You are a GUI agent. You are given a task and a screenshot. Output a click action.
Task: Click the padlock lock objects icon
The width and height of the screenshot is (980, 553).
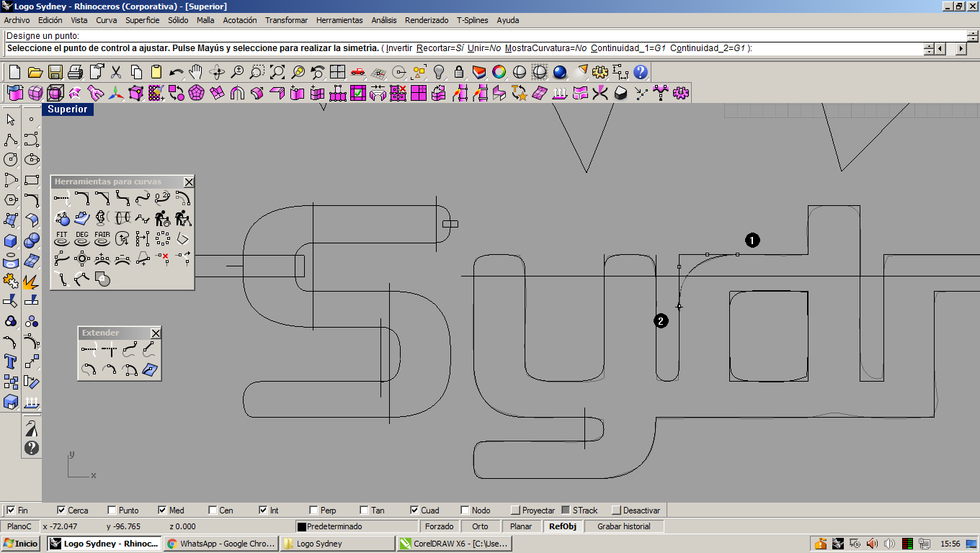[x=458, y=72]
